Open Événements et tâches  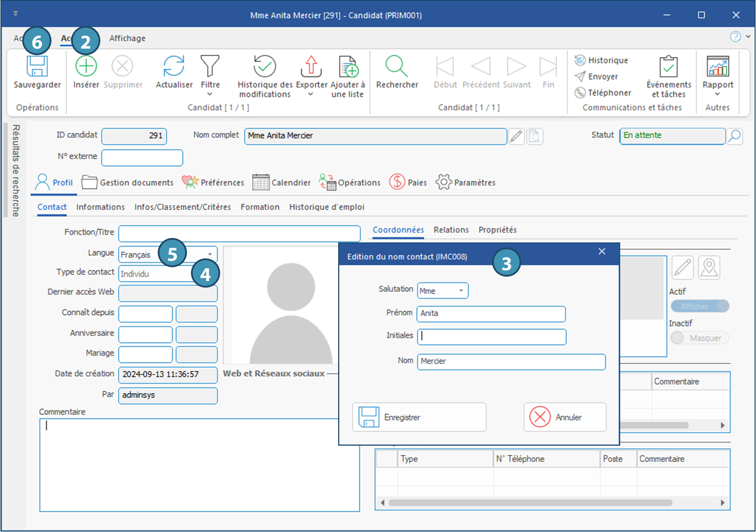(x=668, y=66)
